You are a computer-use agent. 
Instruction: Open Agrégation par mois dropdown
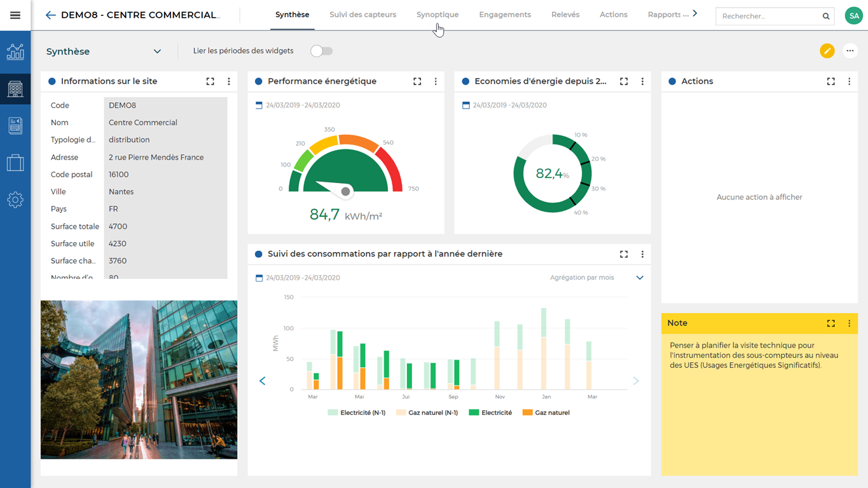pyautogui.click(x=640, y=278)
